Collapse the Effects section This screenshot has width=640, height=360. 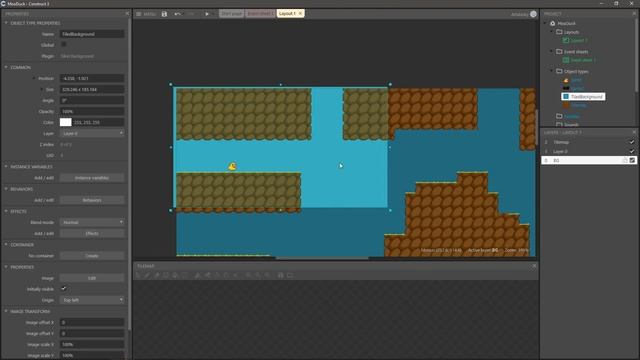coord(6,211)
